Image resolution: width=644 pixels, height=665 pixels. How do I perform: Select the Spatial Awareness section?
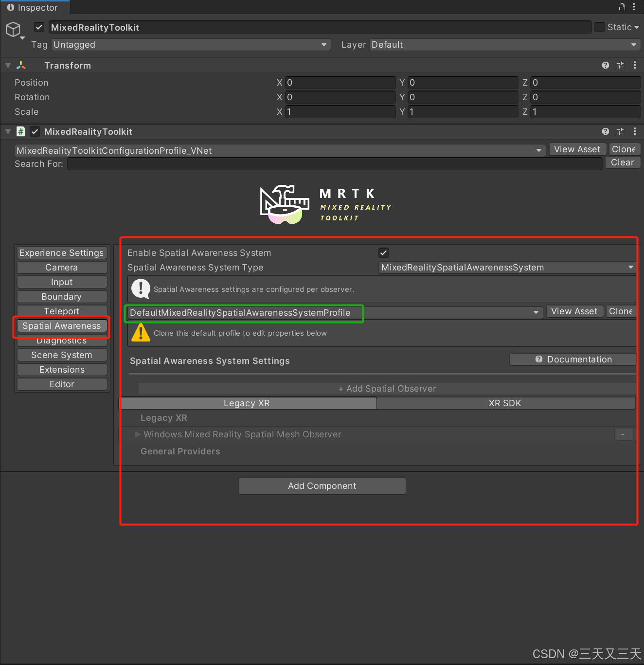[x=62, y=326]
